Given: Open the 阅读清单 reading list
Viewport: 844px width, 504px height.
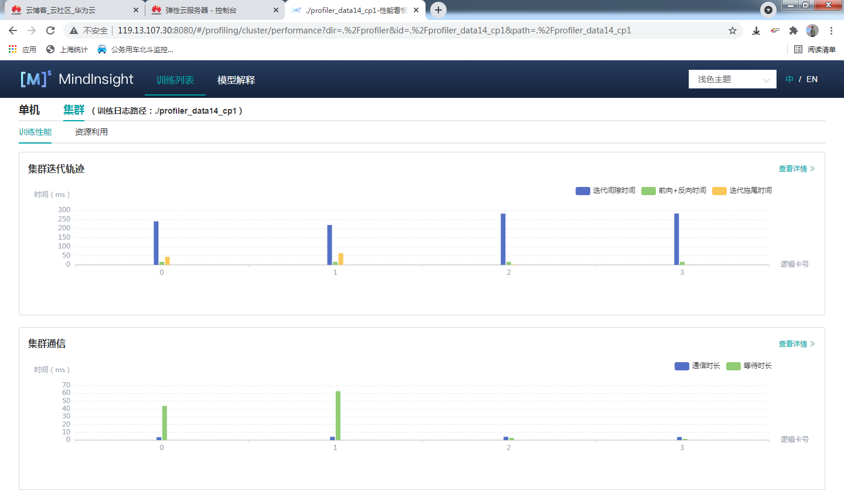Looking at the screenshot, I should click(x=815, y=49).
